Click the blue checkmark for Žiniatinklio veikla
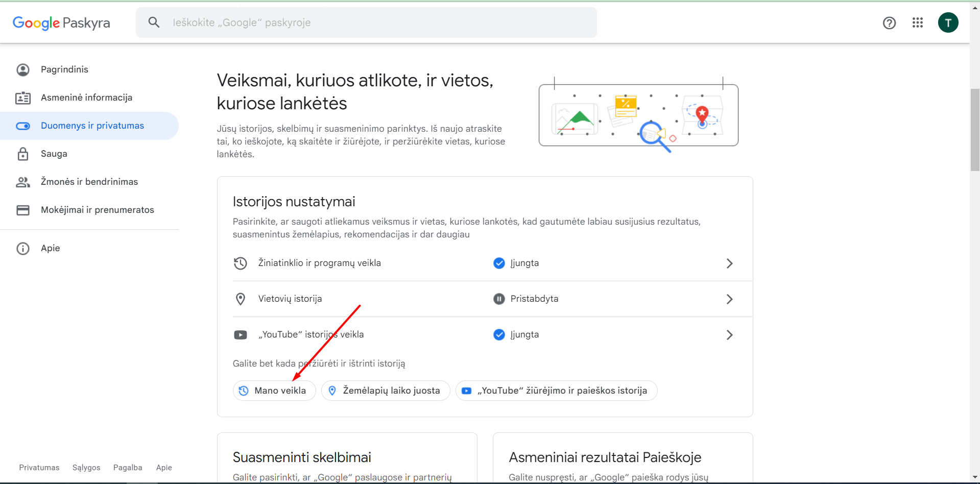The height and width of the screenshot is (484, 980). click(499, 263)
